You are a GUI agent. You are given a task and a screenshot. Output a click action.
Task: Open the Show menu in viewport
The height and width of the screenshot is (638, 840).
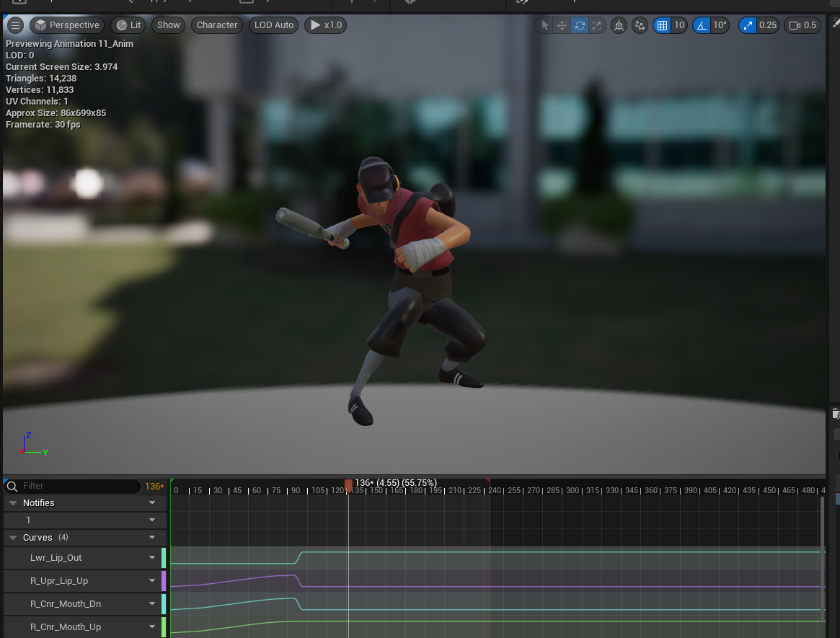[168, 25]
